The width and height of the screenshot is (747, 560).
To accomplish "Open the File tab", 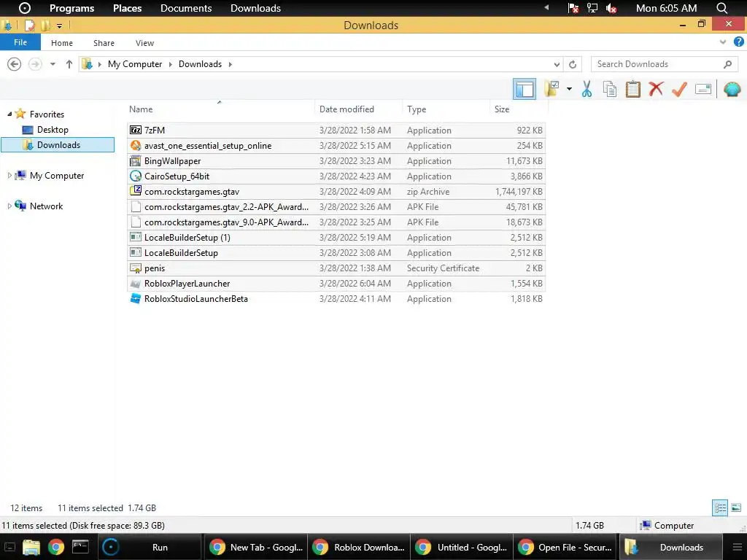I will [x=20, y=42].
